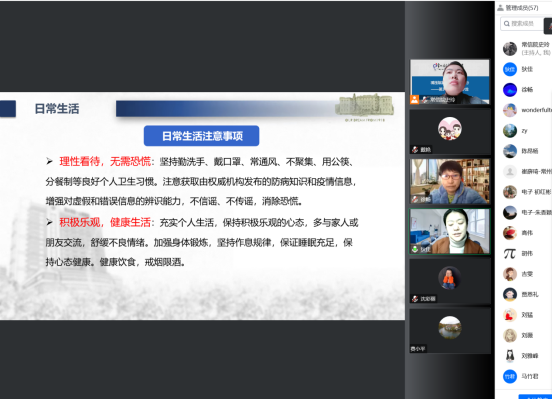Viewport: 553px width, 399px height.
Task: Click the magnifier icon in member search box
Action: (507, 24)
